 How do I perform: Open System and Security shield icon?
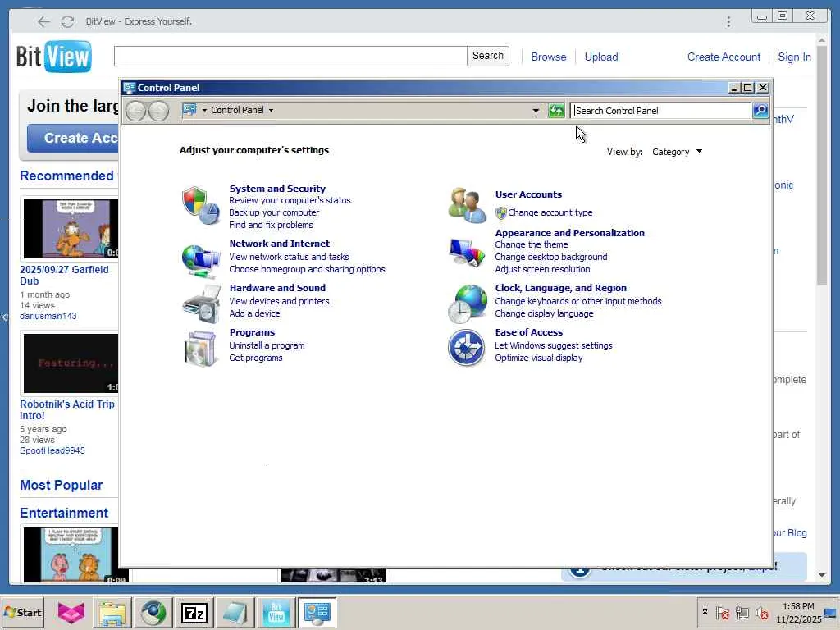(x=200, y=206)
